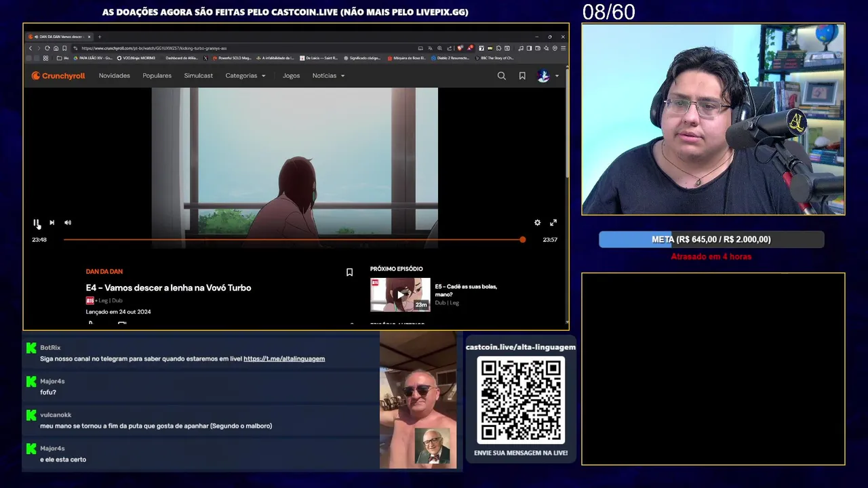The width and height of the screenshot is (868, 488).
Task: Click the man-with-sunglasses image
Action: coord(418,400)
